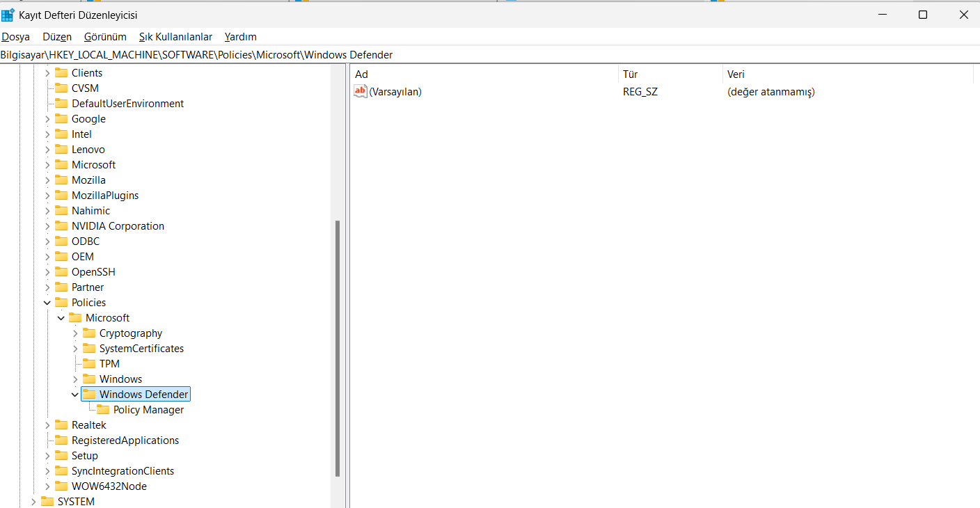Click the Clients folder icon

pos(61,73)
